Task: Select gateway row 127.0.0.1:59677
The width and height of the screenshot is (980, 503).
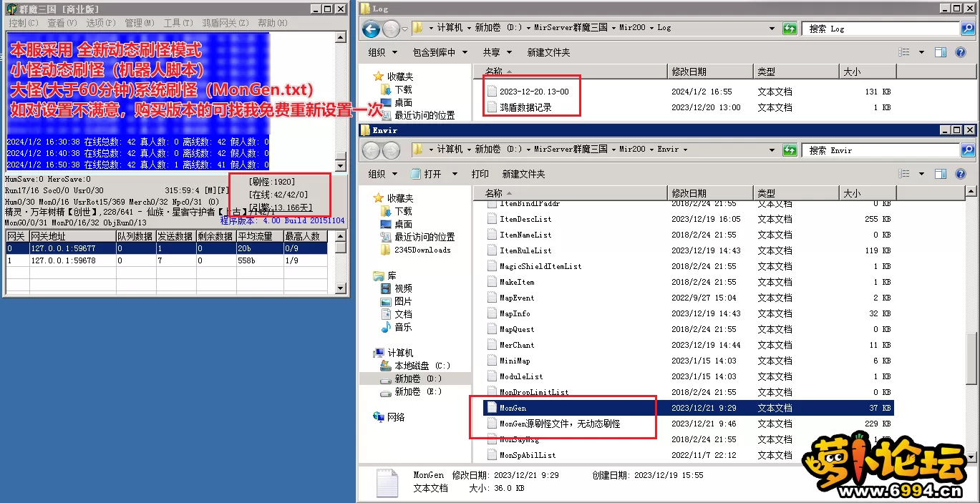Action: point(167,248)
